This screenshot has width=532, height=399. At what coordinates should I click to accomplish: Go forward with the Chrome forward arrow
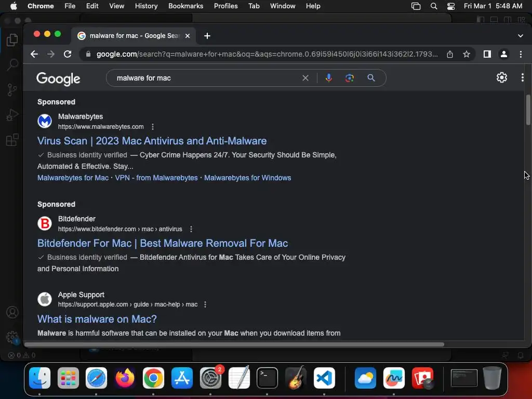[50, 54]
